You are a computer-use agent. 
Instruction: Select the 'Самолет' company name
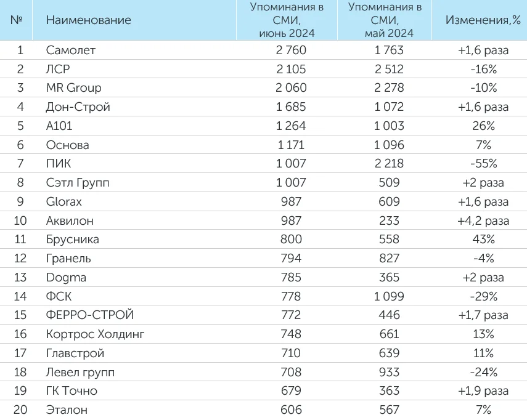coord(71,50)
